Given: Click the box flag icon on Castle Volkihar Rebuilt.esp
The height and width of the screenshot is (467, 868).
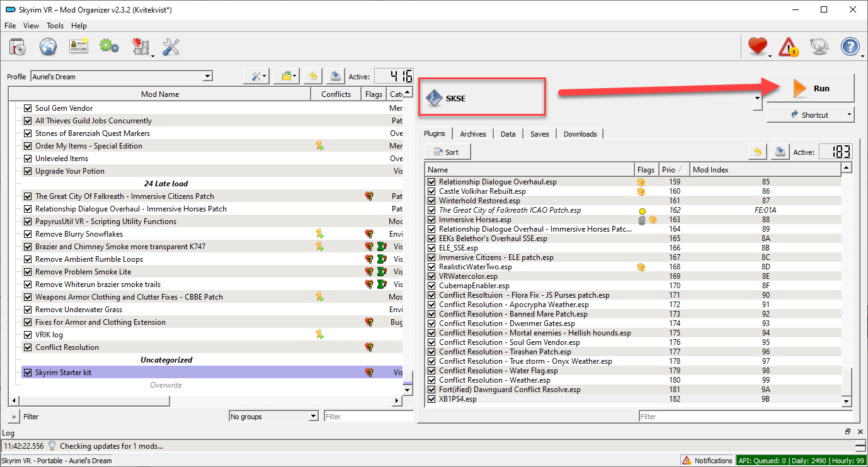Looking at the screenshot, I should tap(641, 191).
